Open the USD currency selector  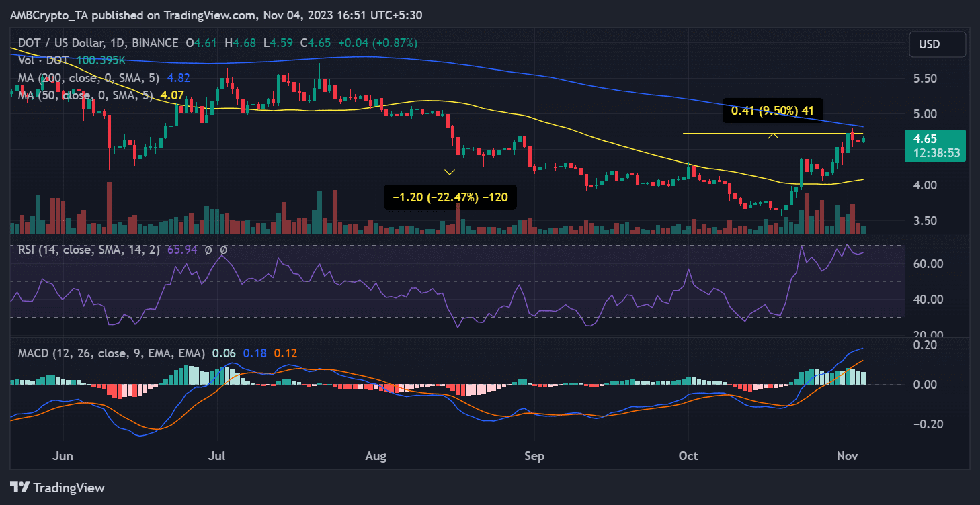928,45
